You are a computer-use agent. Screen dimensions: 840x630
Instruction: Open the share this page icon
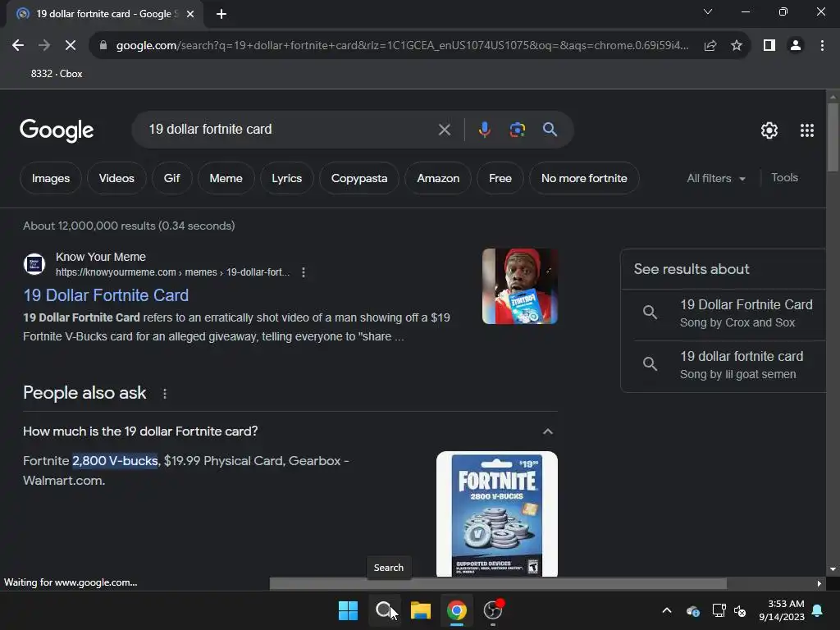tap(710, 46)
